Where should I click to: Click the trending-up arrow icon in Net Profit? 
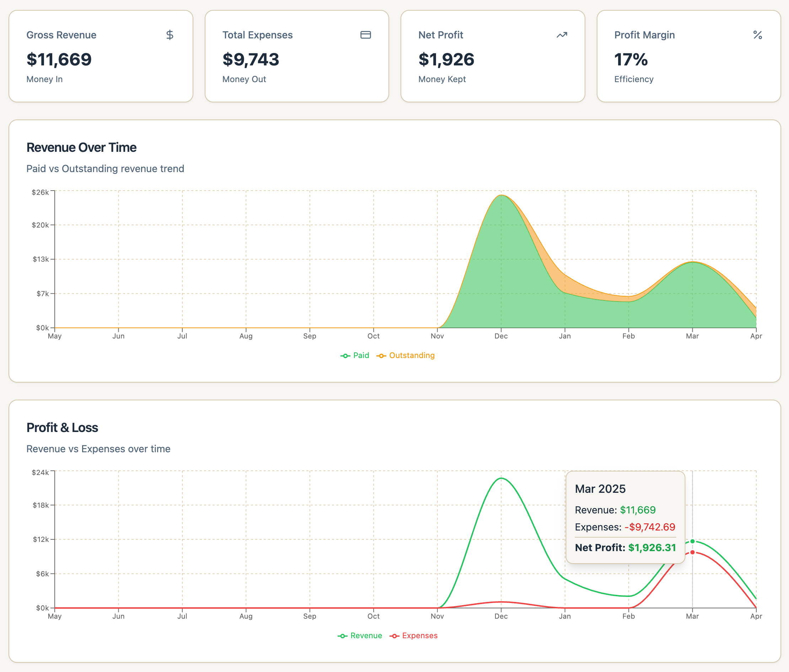coord(562,35)
